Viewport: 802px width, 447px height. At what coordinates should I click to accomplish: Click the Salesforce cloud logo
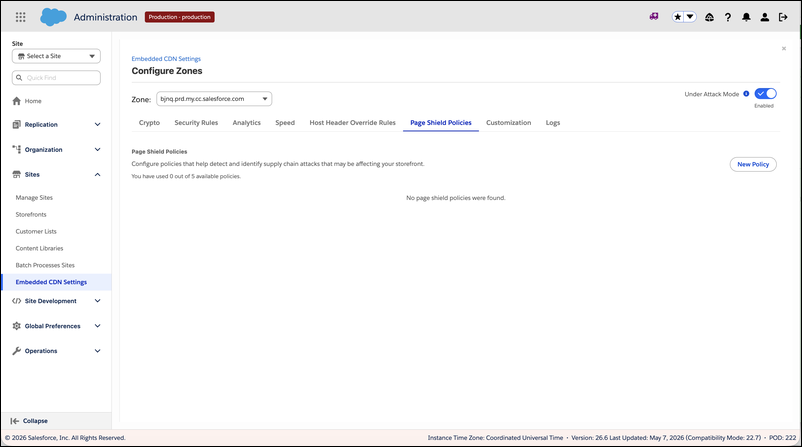click(53, 17)
